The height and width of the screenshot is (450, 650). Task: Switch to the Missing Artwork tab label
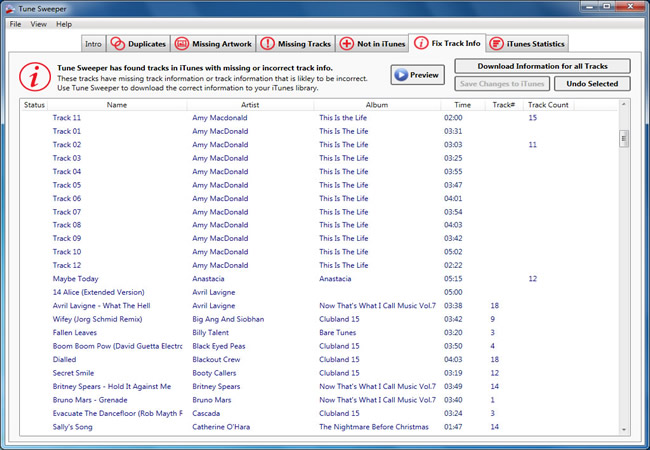pos(222,44)
